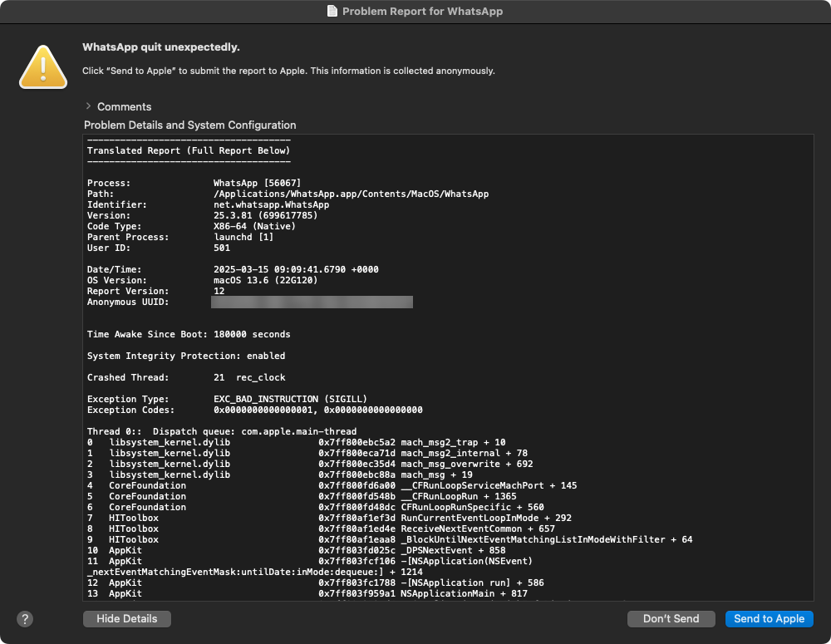Viewport: 831px width, 644px height.
Task: Click 'WhatsApp quit unexpectedly.' heading
Action: pyautogui.click(x=161, y=47)
